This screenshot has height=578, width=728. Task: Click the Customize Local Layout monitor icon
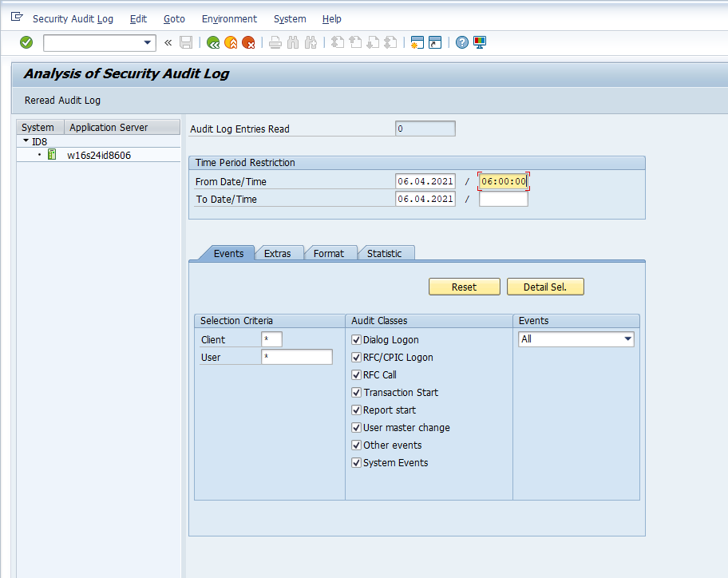point(480,42)
